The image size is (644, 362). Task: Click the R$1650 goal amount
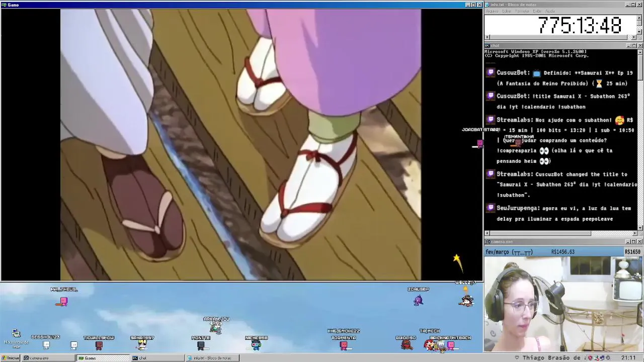pos(632,252)
